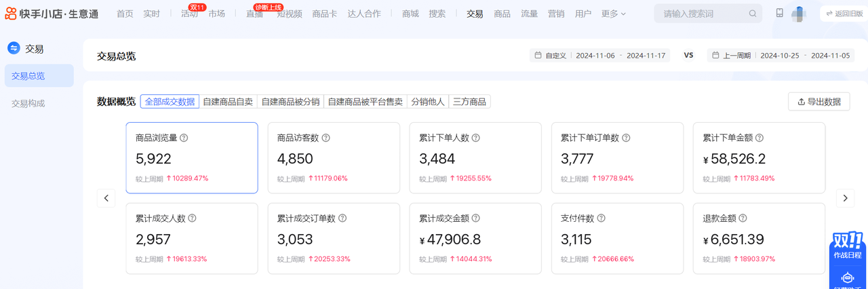The height and width of the screenshot is (289, 868).
Task: Select 交易总览 in the sidebar
Action: coord(39,76)
